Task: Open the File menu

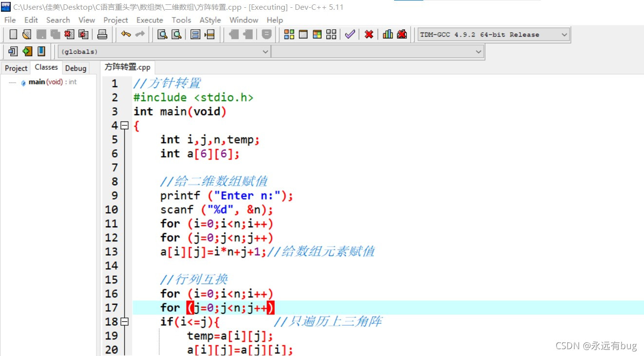Action: (x=10, y=20)
